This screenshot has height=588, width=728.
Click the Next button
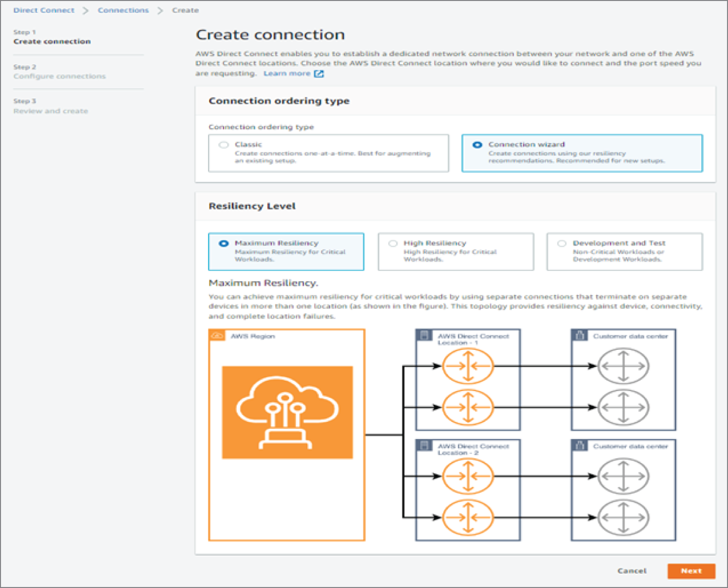[691, 571]
